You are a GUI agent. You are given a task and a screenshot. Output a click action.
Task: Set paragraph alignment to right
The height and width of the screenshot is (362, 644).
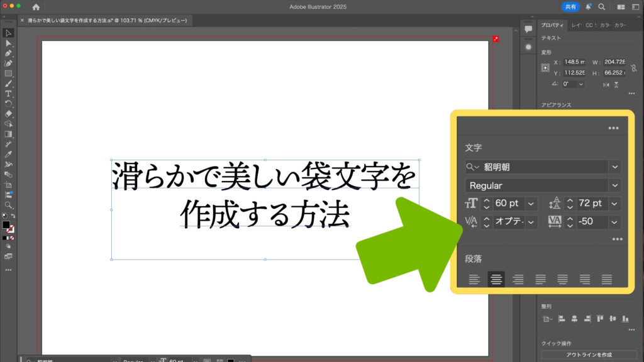point(518,280)
